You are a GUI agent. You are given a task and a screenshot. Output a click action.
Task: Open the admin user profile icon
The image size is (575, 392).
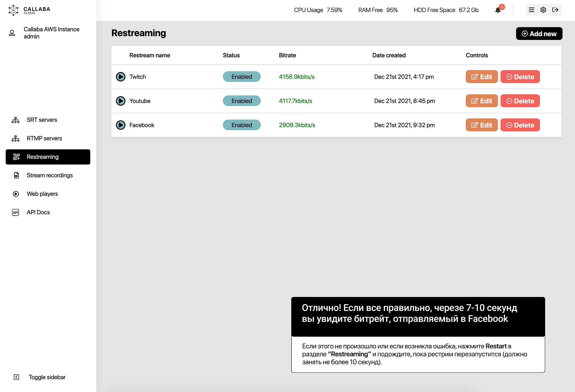pyautogui.click(x=12, y=33)
